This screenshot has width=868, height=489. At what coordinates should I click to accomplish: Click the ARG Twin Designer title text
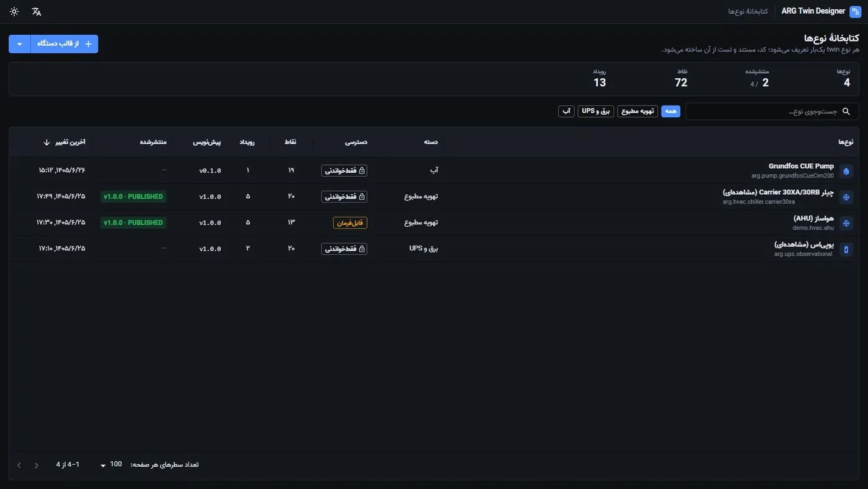pos(813,11)
